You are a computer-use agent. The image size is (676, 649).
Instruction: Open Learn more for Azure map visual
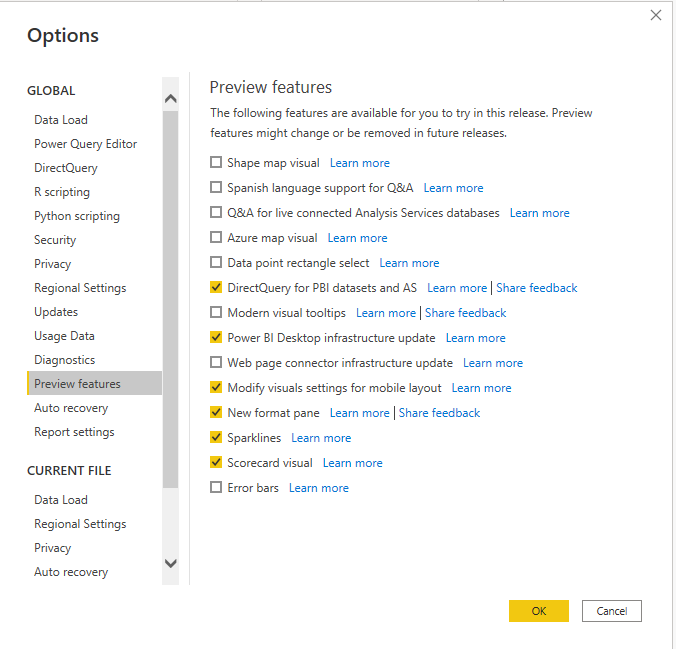pos(357,238)
